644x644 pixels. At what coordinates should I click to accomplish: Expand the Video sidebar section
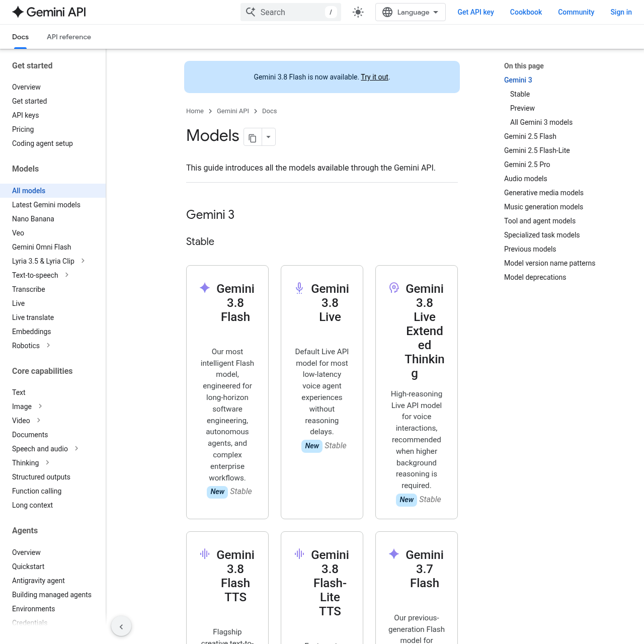coord(39,420)
